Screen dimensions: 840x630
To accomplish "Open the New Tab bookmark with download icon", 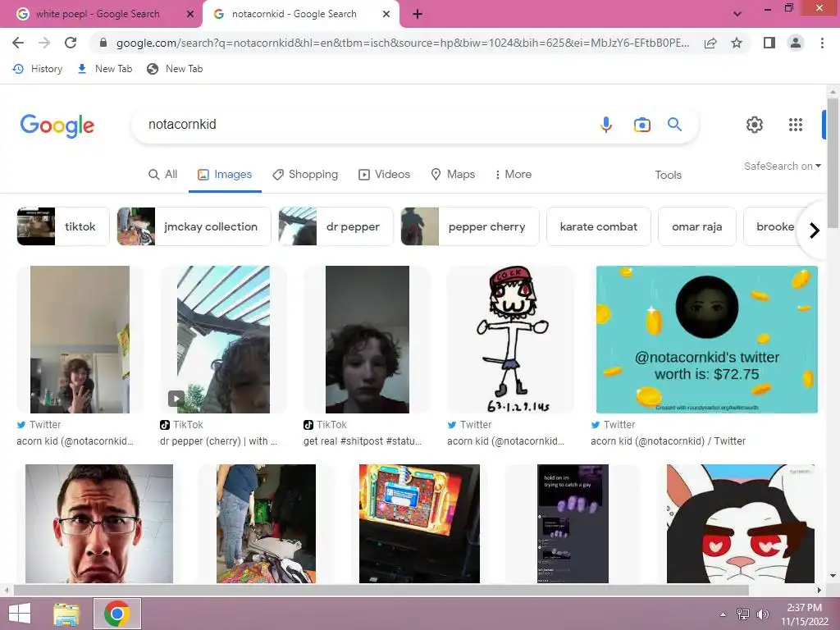I will coord(105,69).
